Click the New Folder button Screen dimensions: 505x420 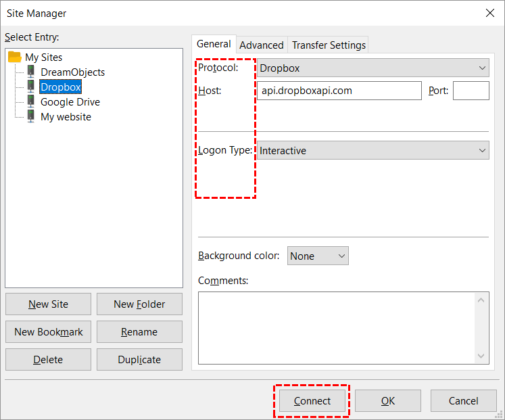click(x=139, y=304)
